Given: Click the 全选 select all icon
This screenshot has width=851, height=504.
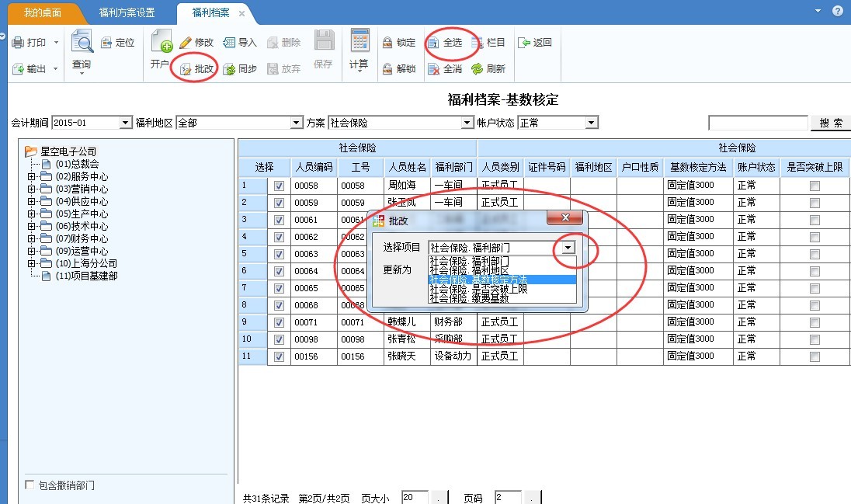Looking at the screenshot, I should click(x=434, y=43).
